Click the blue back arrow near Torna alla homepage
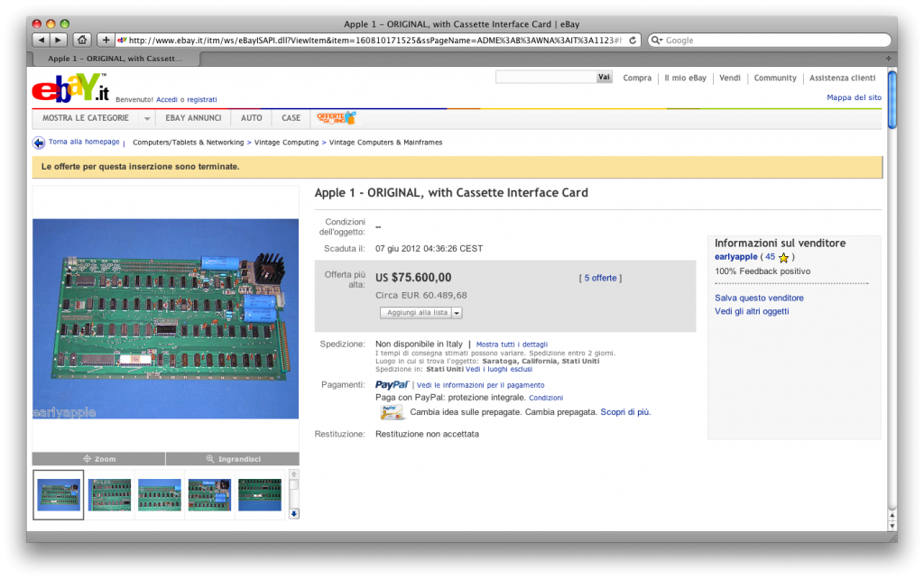The height and width of the screenshot is (579, 924). pyautogui.click(x=39, y=142)
